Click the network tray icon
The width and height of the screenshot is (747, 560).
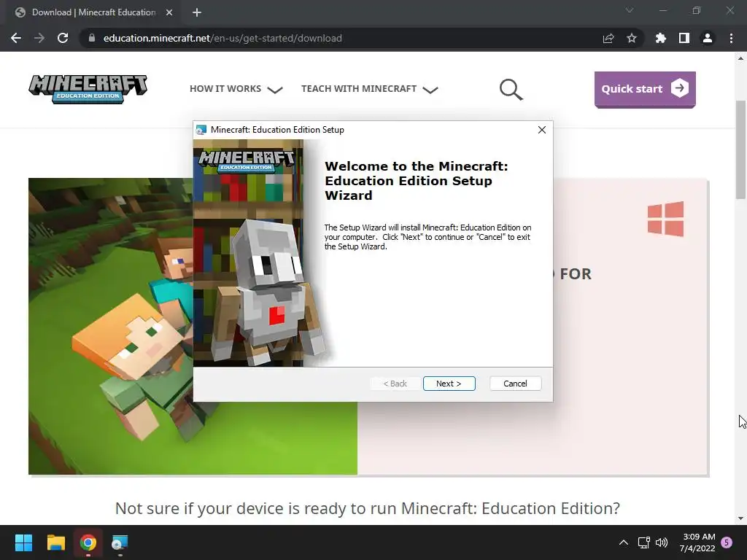643,542
